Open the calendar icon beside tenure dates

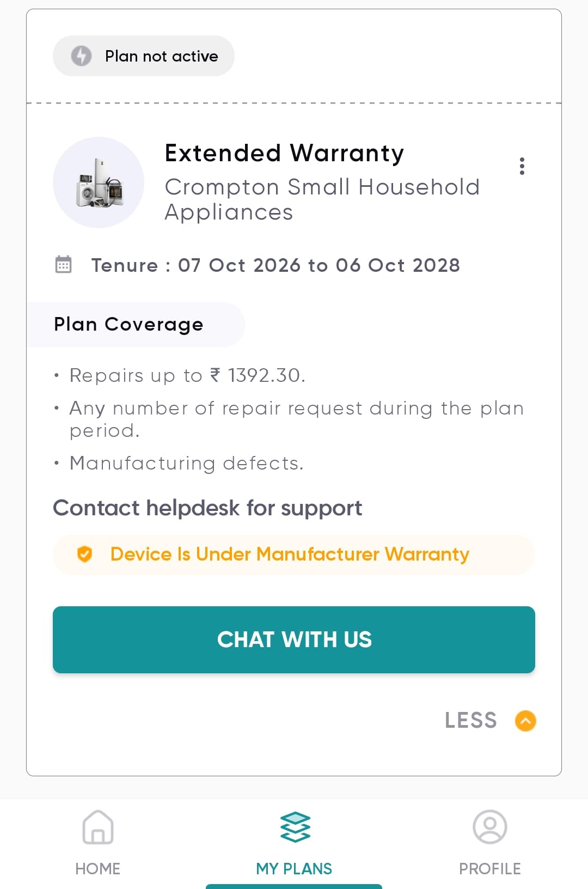pyautogui.click(x=63, y=265)
